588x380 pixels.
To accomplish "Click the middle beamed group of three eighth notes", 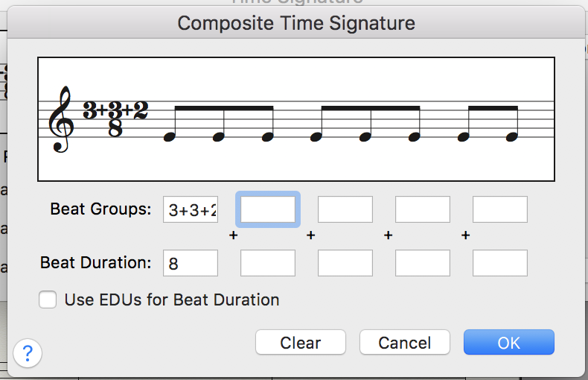I will [x=365, y=124].
